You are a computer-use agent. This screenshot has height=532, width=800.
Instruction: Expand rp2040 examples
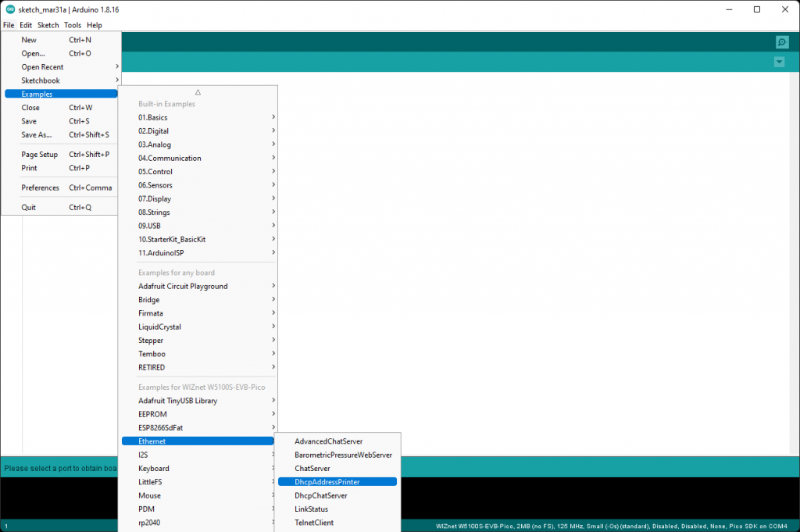click(199, 523)
